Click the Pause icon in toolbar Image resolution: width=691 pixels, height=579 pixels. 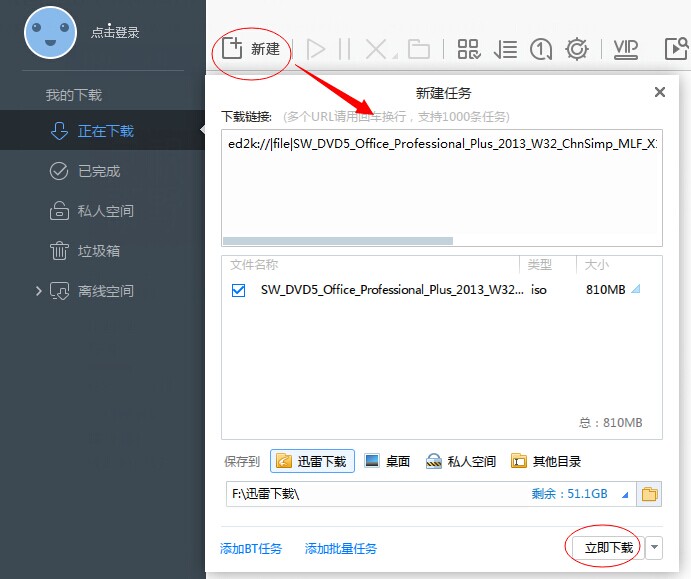pos(344,49)
